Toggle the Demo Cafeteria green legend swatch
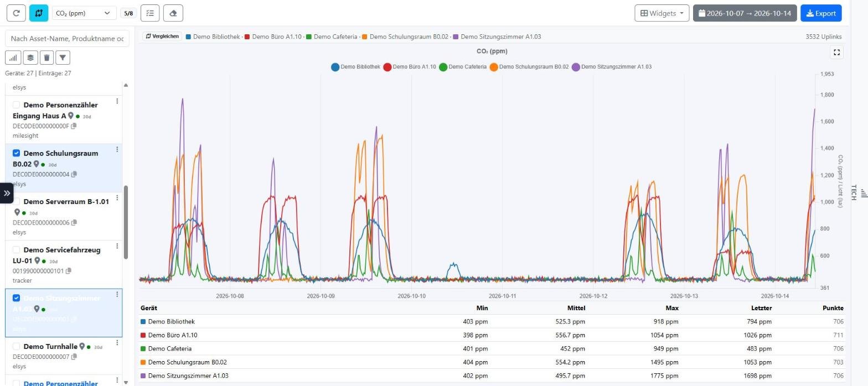This screenshot has height=386, width=868. coord(443,67)
